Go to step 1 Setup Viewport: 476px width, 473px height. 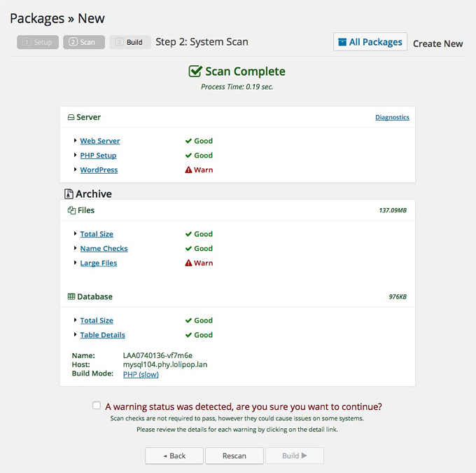[38, 42]
